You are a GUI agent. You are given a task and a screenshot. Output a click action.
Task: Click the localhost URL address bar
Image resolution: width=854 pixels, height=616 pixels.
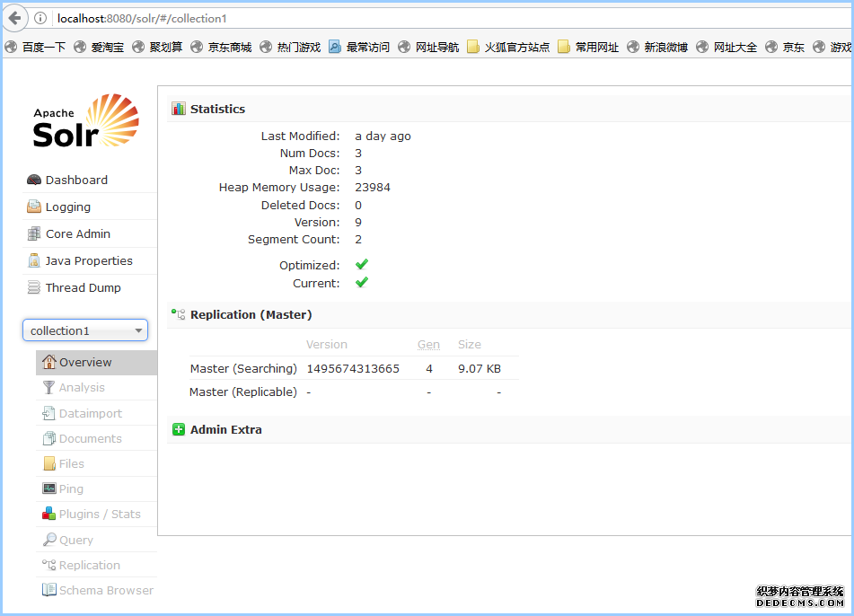tap(359, 18)
